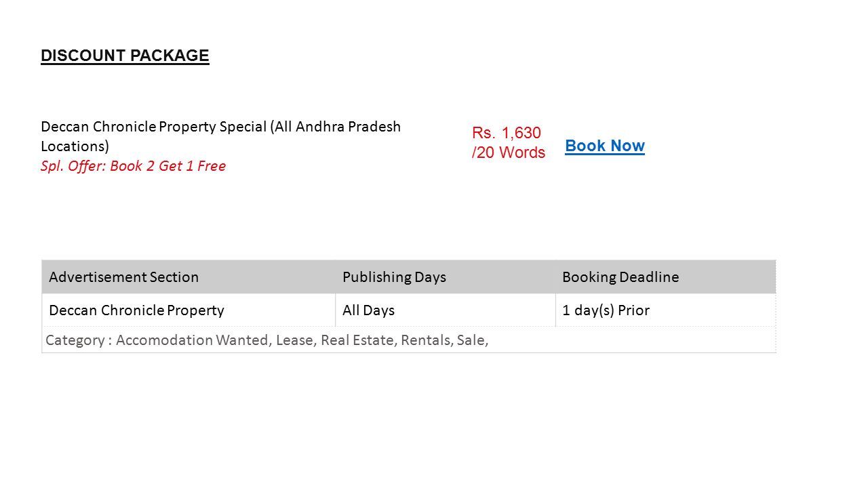
Task: Select the Publishing Days column header
Action: click(446, 277)
